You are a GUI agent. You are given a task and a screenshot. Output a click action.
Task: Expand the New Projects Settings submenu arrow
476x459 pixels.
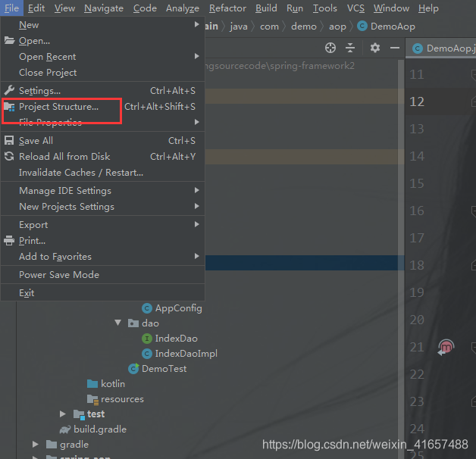coord(197,206)
